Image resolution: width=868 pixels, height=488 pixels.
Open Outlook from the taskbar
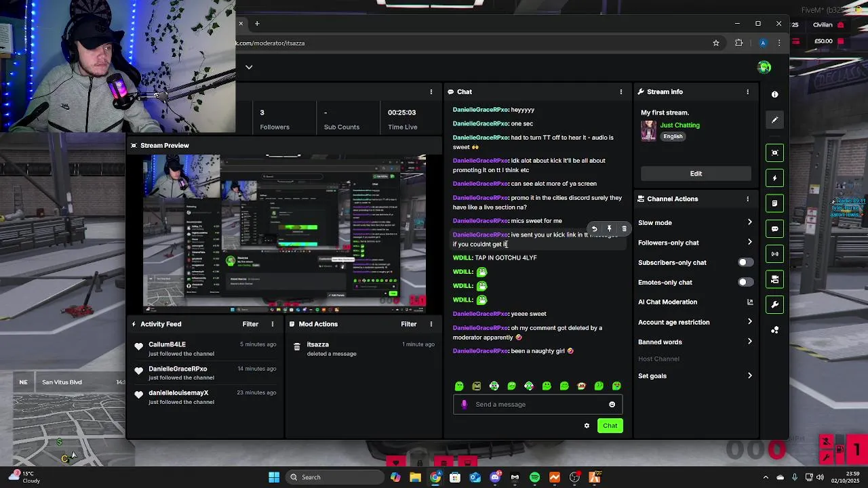[x=475, y=477]
